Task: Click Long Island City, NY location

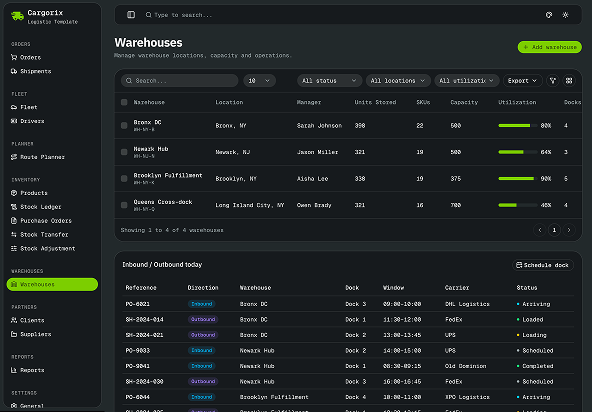Action: (250, 205)
